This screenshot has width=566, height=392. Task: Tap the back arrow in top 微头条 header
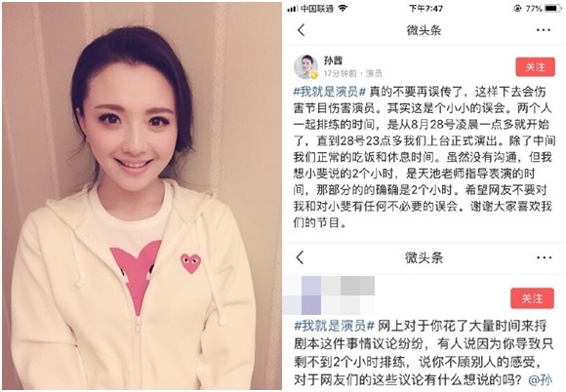[x=302, y=30]
